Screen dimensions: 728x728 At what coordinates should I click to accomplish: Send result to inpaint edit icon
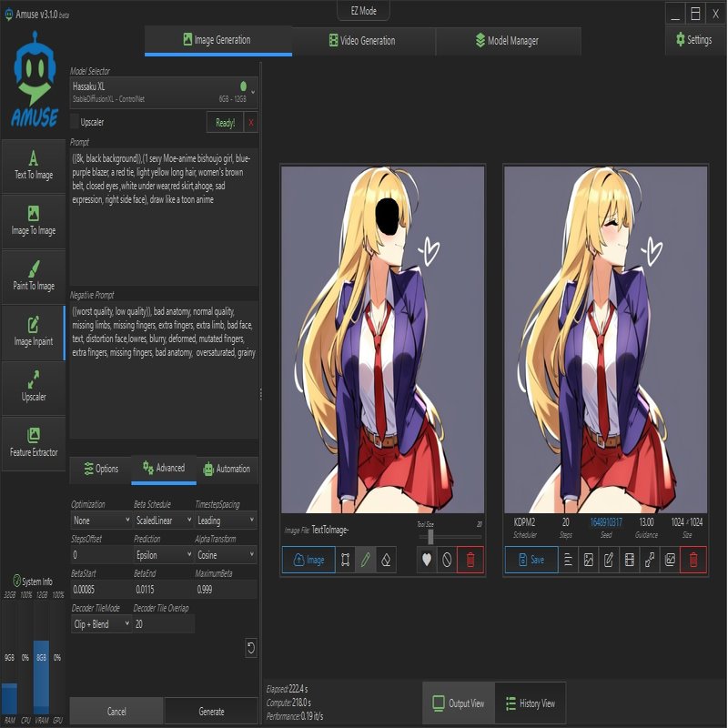609,560
